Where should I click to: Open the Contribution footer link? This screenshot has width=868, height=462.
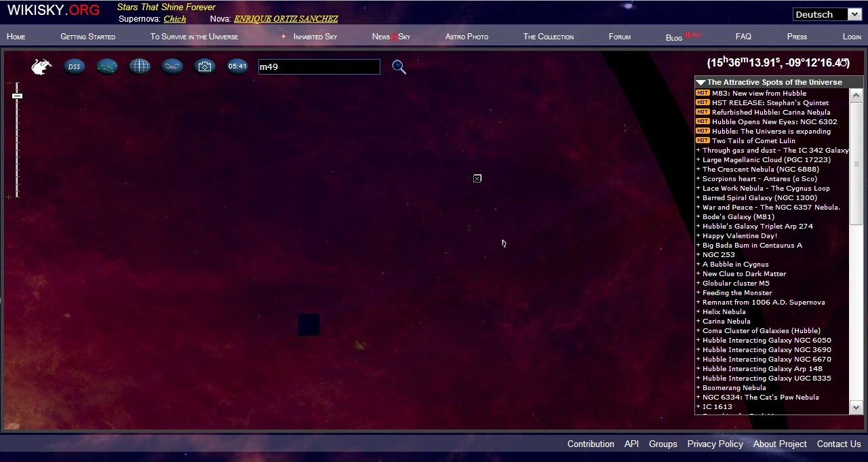(x=591, y=444)
